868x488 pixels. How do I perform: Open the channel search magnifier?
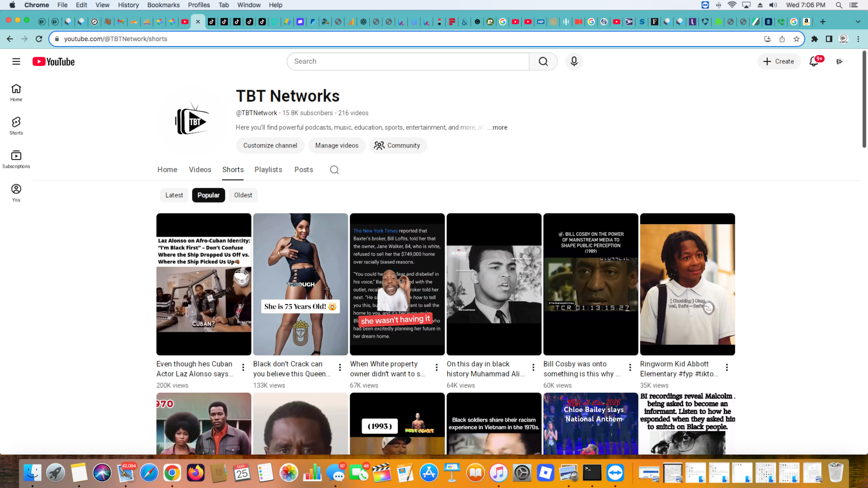[x=334, y=169]
